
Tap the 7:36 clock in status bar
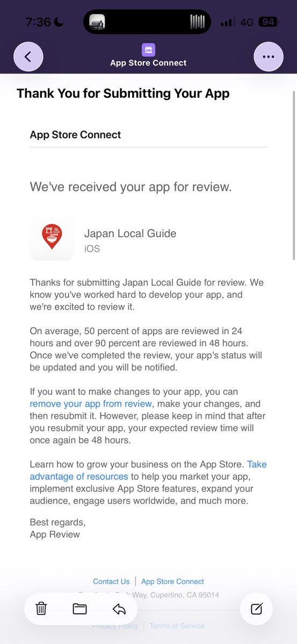pyautogui.click(x=37, y=23)
